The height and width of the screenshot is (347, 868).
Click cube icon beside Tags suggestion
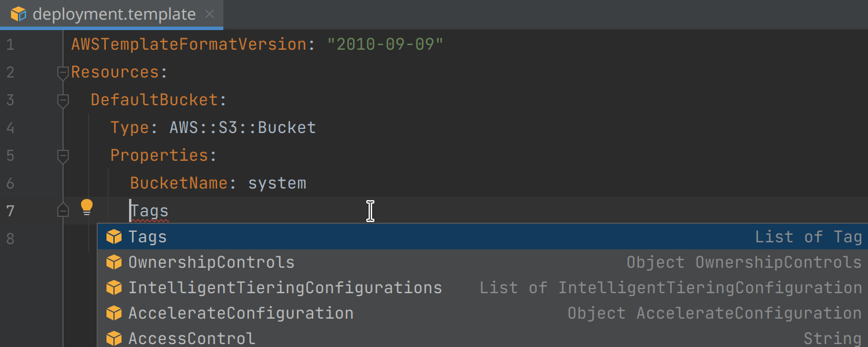(114, 237)
